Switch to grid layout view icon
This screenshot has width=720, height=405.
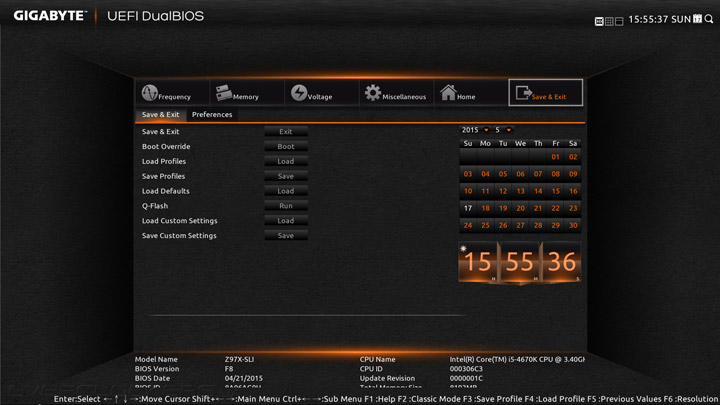[609, 21]
